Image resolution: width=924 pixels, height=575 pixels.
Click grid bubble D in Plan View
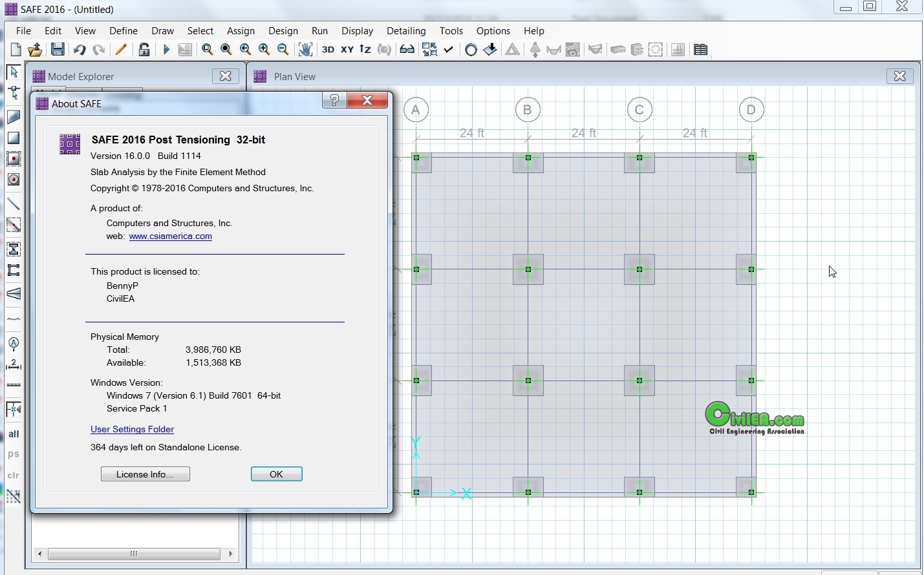pyautogui.click(x=751, y=110)
